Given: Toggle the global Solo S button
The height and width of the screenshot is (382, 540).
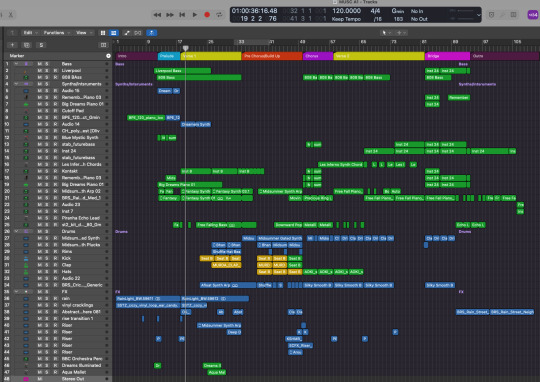Looking at the screenshot, I should [x=41, y=45].
